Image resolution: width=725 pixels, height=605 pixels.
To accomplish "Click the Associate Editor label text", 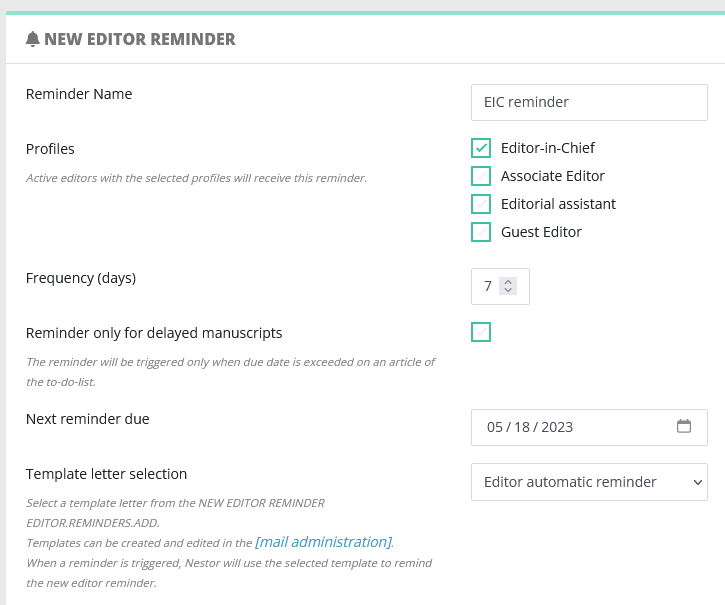I will [553, 176].
